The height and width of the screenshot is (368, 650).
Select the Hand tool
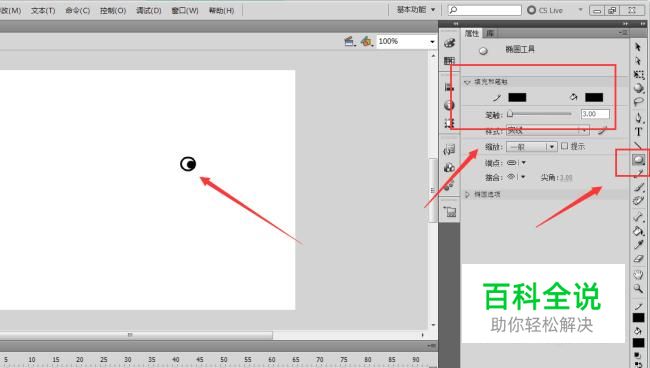point(638,275)
